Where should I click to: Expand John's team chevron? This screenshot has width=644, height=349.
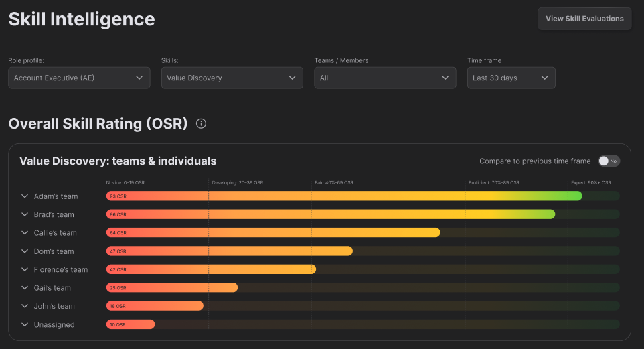coord(25,306)
